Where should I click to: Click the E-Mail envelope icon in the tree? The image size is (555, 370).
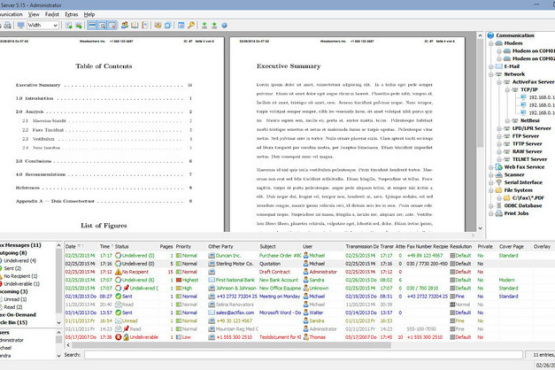[499, 66]
